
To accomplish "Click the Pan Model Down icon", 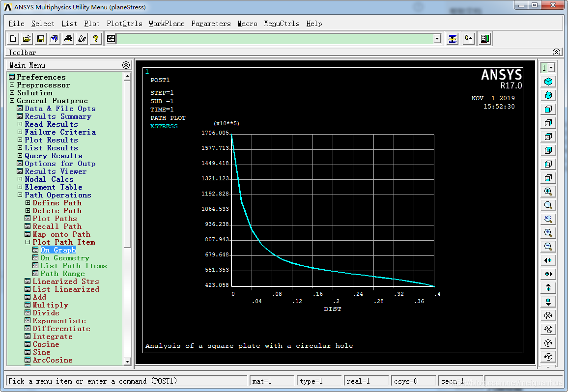I will [548, 302].
